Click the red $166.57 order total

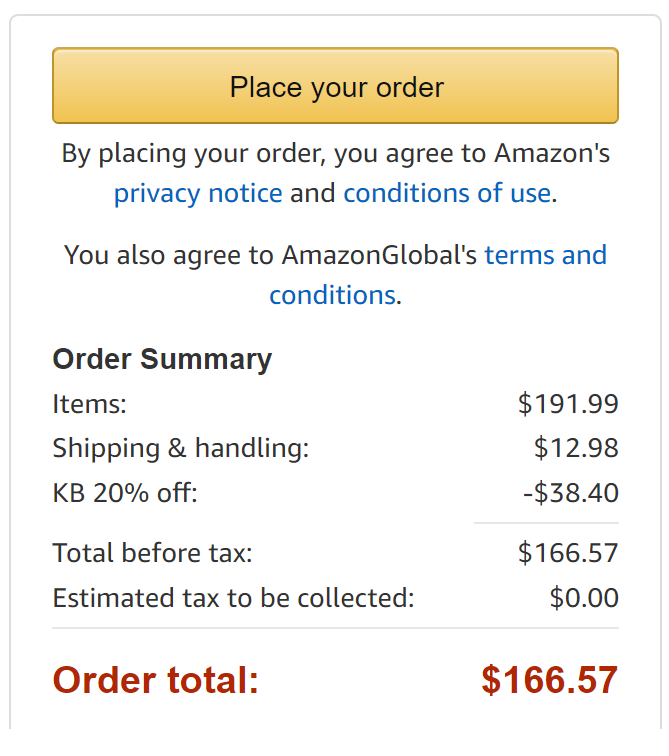[x=549, y=680]
